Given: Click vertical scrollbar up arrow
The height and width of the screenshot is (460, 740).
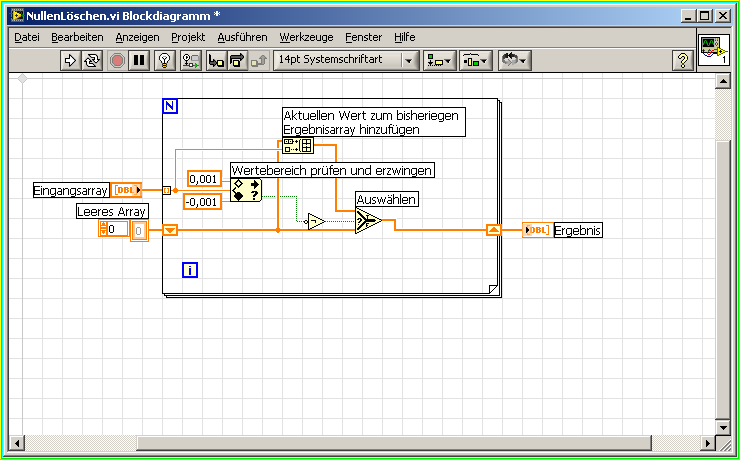Looking at the screenshot, I should pos(723,82).
